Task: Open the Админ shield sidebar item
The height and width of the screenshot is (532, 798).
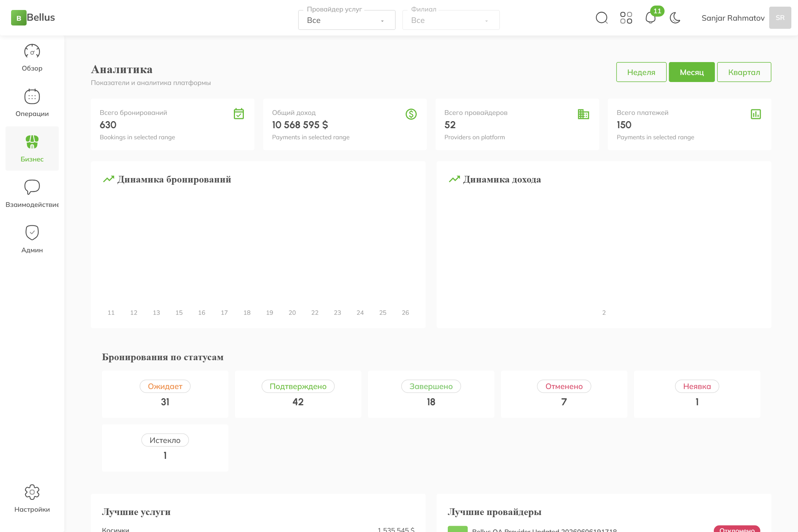Action: point(32,239)
